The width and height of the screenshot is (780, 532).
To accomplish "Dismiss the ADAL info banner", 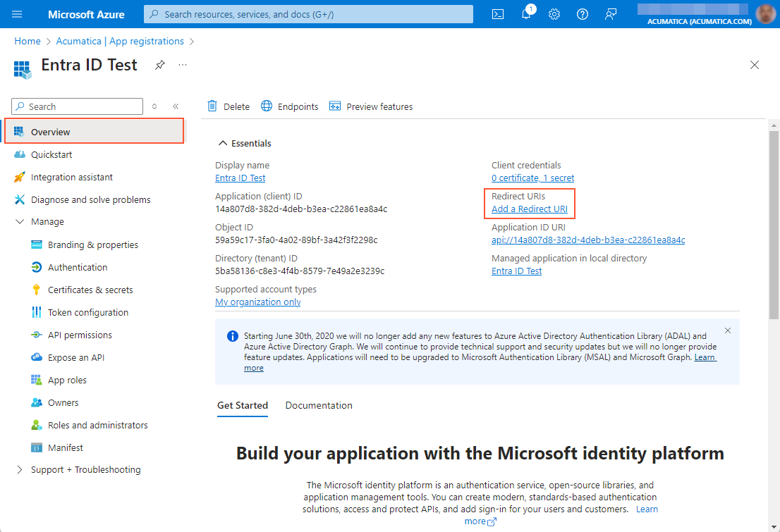I will click(728, 330).
